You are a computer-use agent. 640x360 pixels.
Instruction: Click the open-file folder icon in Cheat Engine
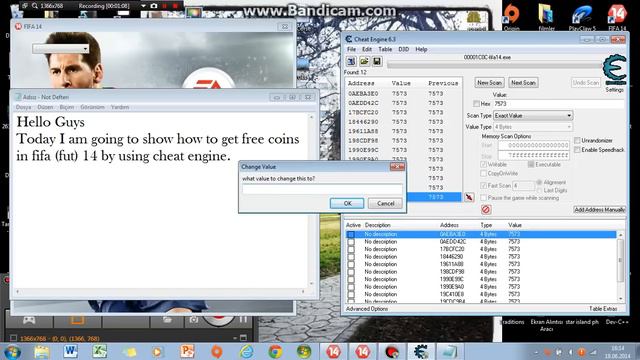coord(364,61)
